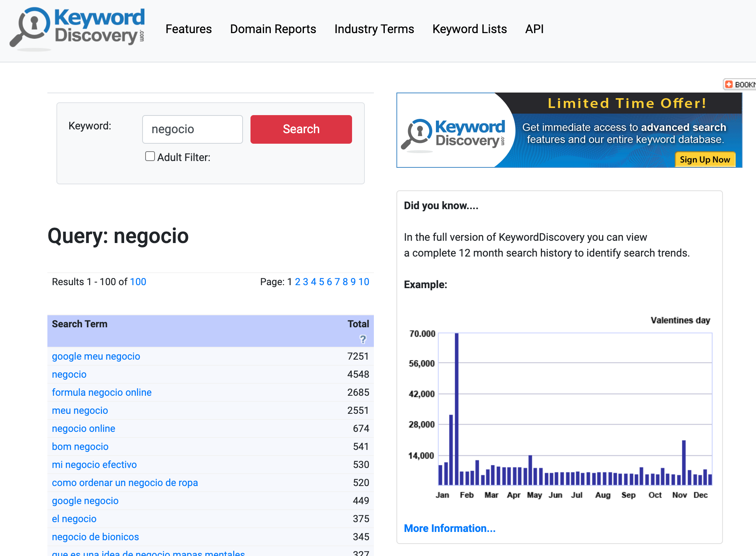
Task: Open 'como ordenar un negocio de ropa'
Action: (x=125, y=483)
